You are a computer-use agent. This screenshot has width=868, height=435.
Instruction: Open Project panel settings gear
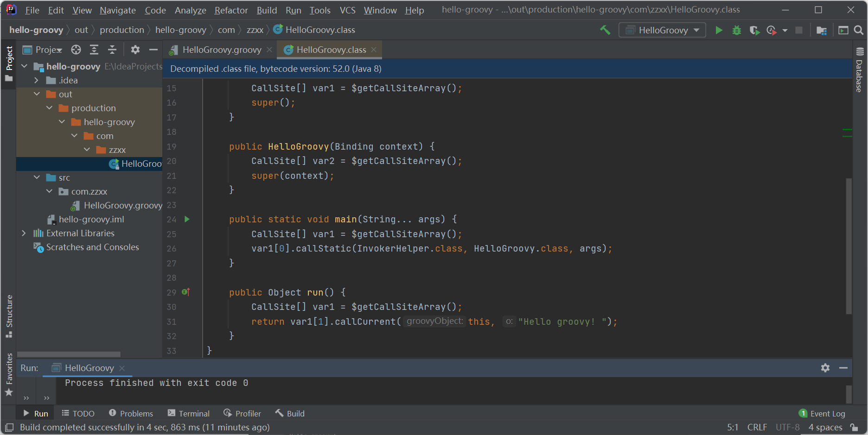[135, 50]
